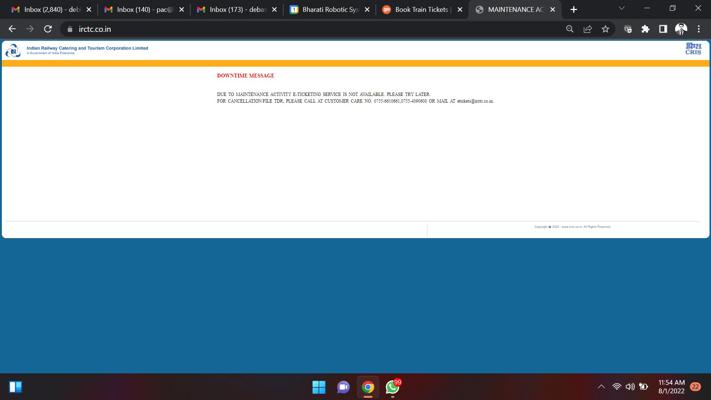Viewport: 711px width, 400px height.
Task: Open WhatsApp from the taskbar
Action: 393,387
